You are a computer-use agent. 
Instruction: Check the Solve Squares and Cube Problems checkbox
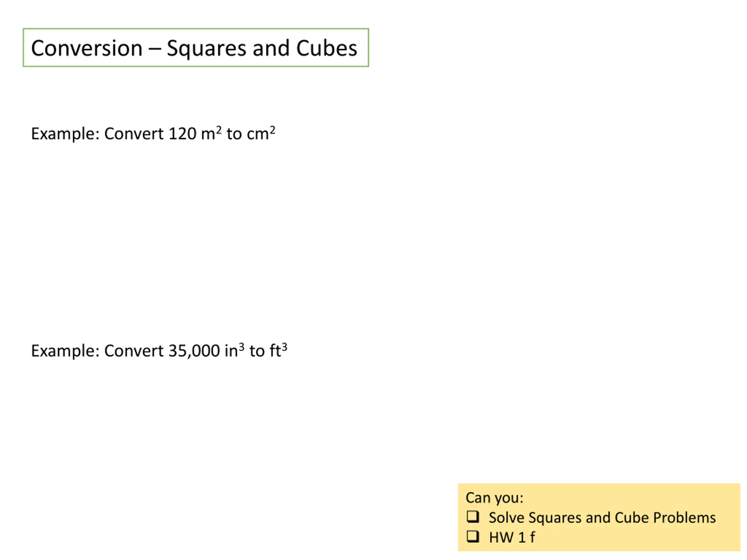coord(473,517)
